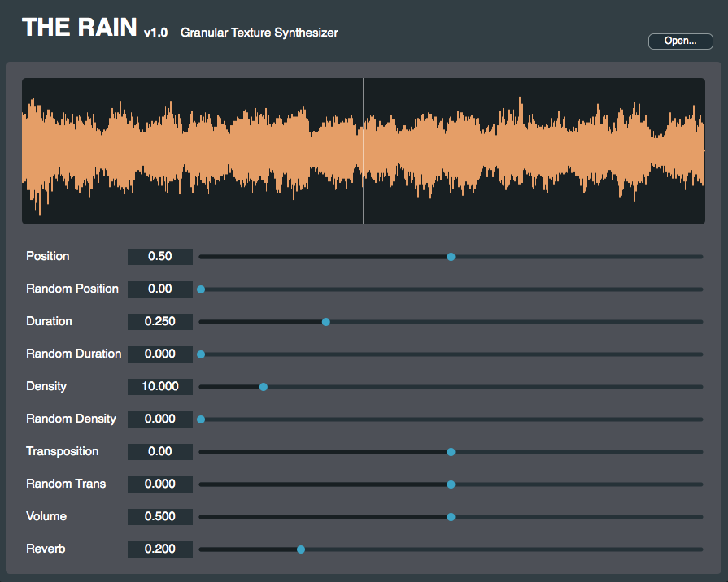
Task: Select the Random Density value field
Action: 160,419
